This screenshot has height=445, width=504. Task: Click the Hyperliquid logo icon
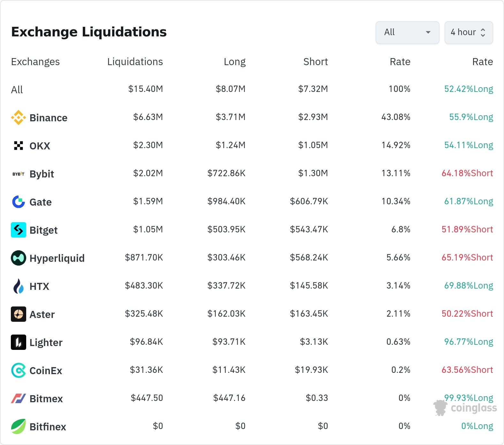(19, 258)
